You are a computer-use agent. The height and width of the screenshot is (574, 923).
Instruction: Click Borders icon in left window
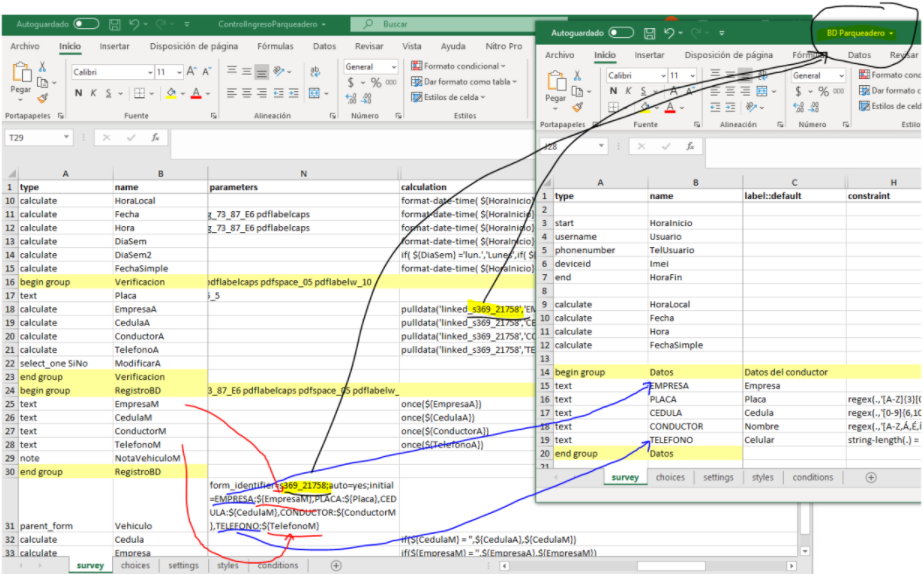pos(140,93)
